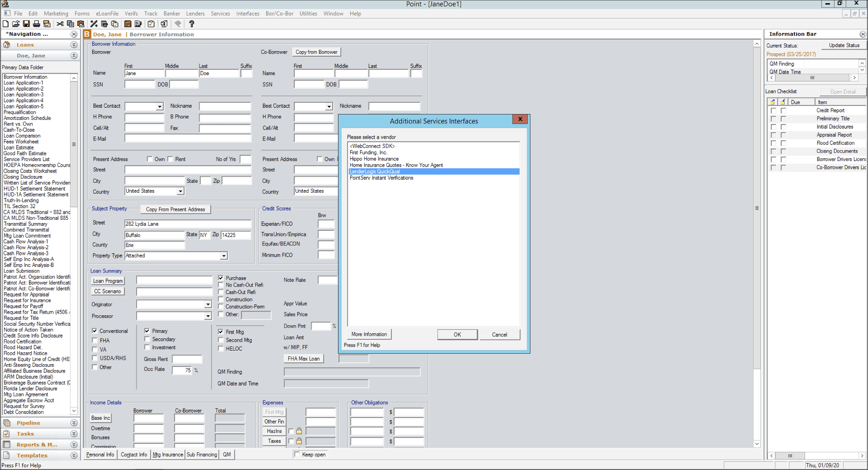Collapse the Reports & M... section
This screenshot has width=868, height=470.
point(73,444)
